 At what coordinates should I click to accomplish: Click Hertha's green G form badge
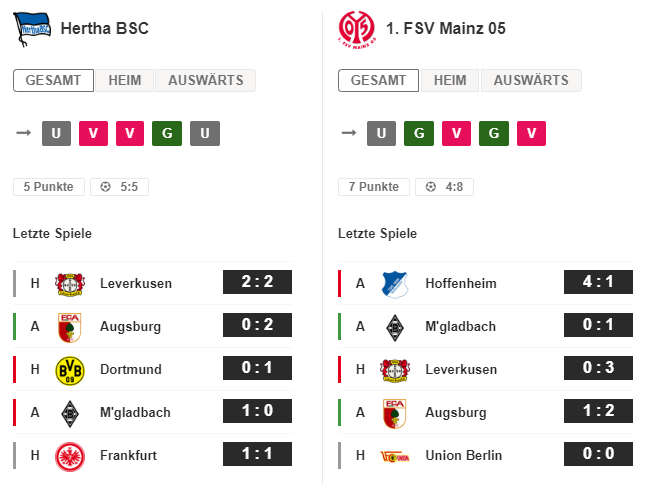(x=167, y=133)
